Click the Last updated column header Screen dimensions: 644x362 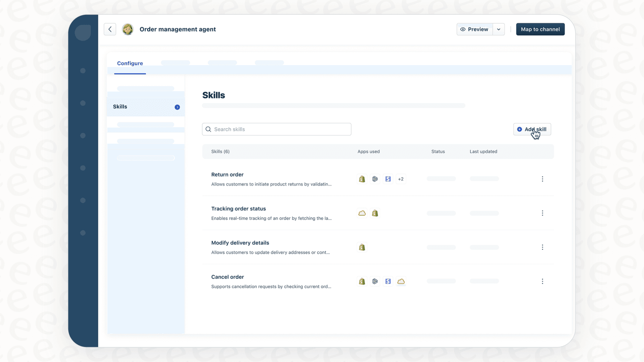coord(483,151)
